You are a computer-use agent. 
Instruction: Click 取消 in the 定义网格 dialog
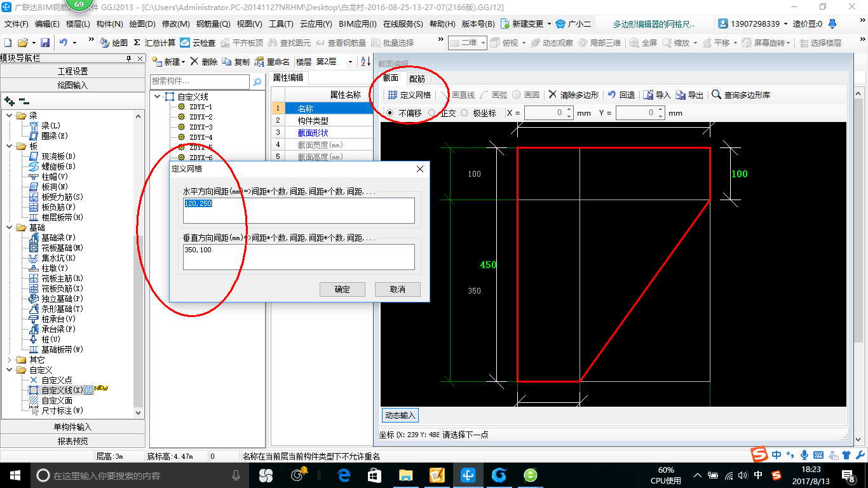click(397, 289)
